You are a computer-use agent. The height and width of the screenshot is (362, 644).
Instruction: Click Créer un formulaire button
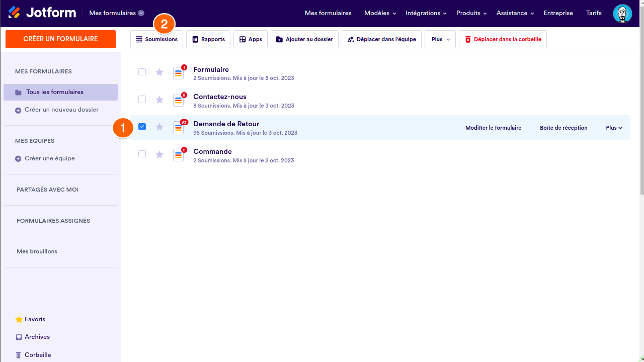[60, 39]
